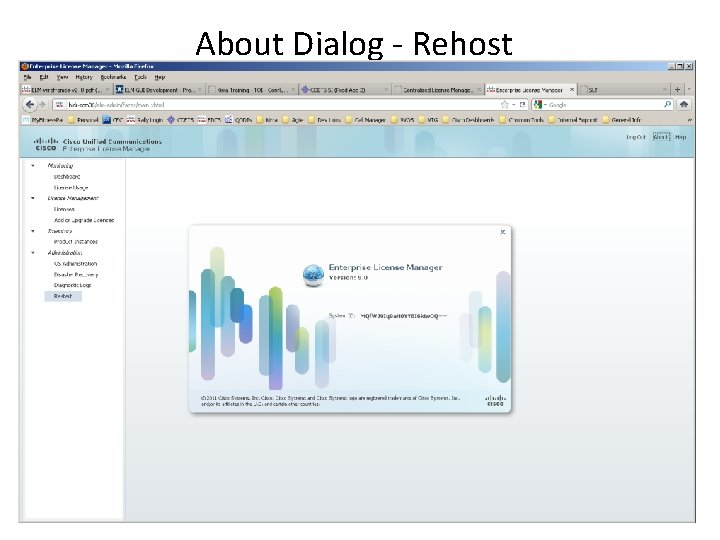
Task: Click the Log Out link
Action: [636, 137]
